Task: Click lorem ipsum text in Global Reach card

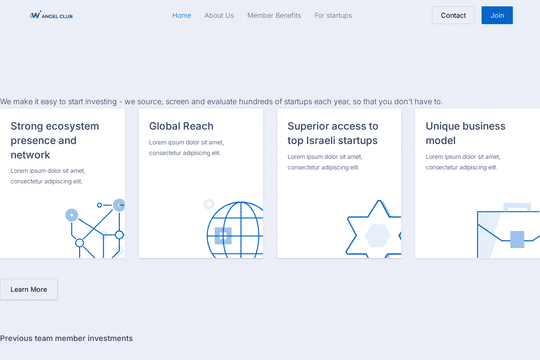Action: pos(186,147)
